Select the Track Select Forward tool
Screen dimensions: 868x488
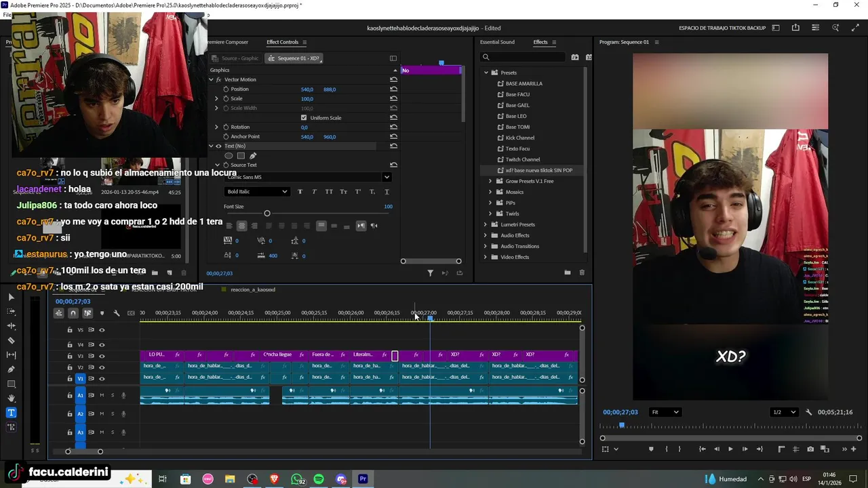point(11,312)
